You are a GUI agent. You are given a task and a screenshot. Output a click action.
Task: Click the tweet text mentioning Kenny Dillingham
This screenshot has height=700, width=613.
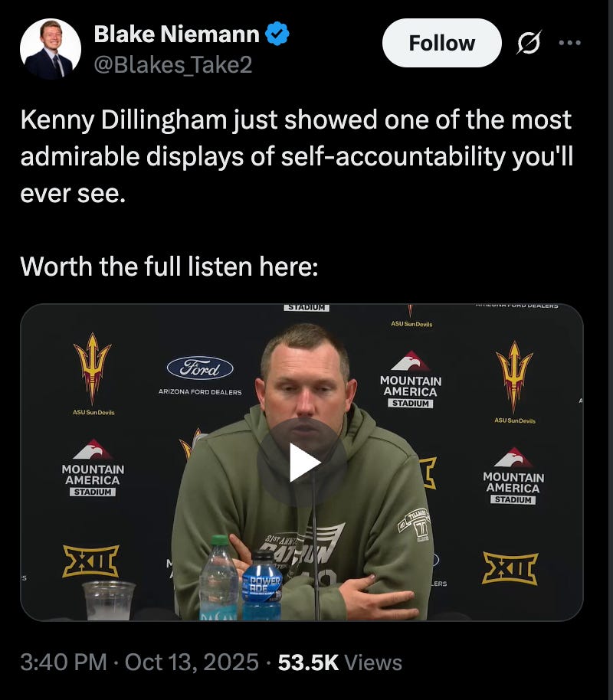[297, 156]
